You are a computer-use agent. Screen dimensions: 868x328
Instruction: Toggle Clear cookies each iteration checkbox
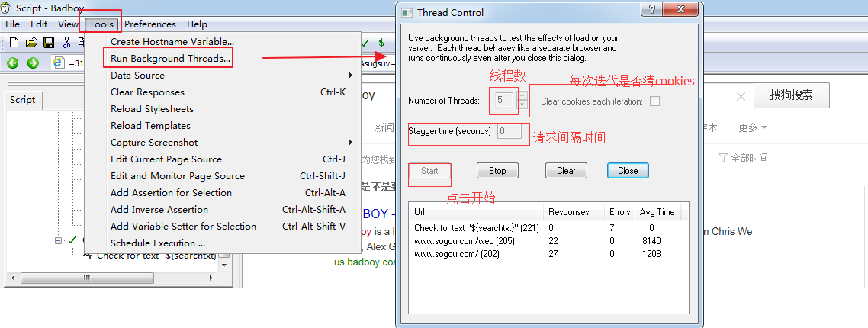coord(654,101)
